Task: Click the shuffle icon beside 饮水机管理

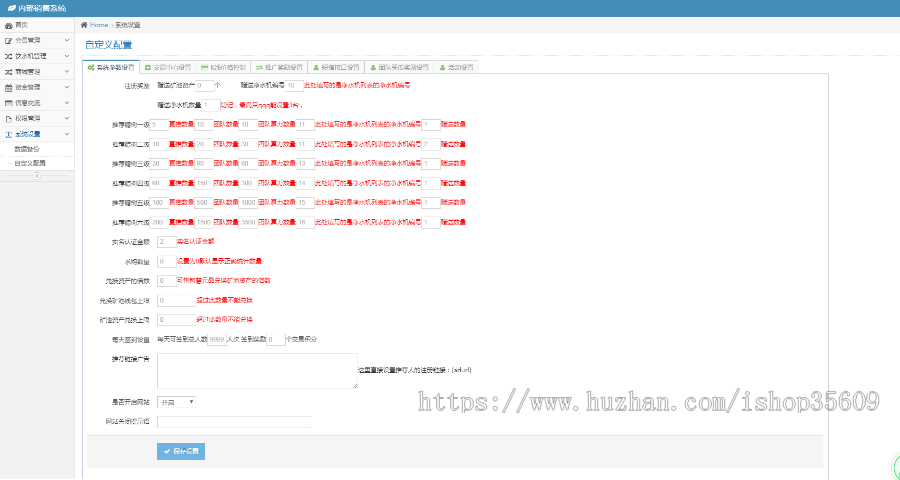Action: [8, 56]
